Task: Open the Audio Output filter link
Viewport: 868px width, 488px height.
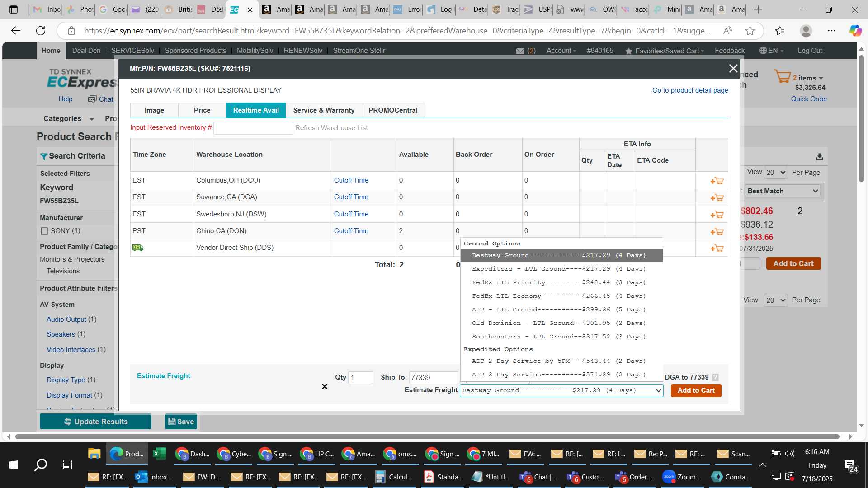Action: 66,319
